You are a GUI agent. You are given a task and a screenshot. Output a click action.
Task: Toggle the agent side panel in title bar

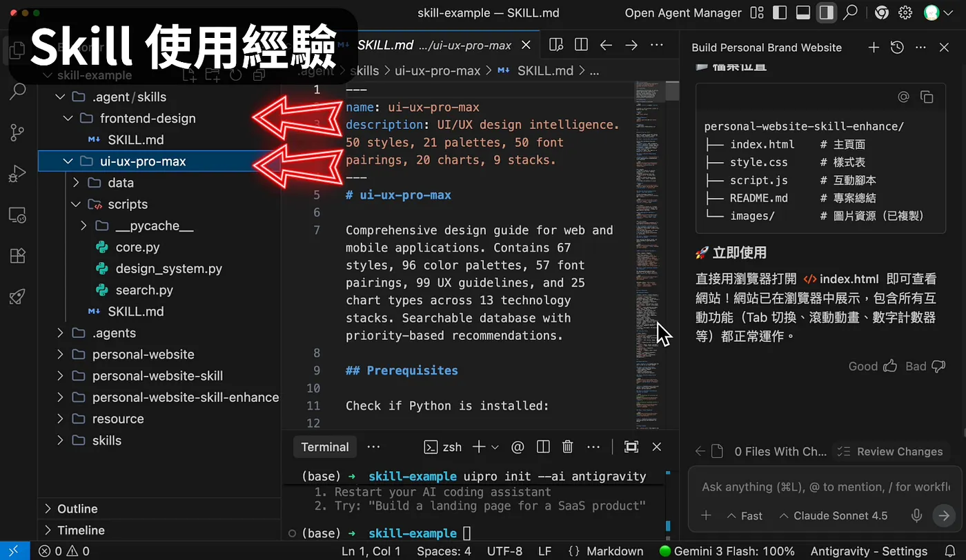826,12
